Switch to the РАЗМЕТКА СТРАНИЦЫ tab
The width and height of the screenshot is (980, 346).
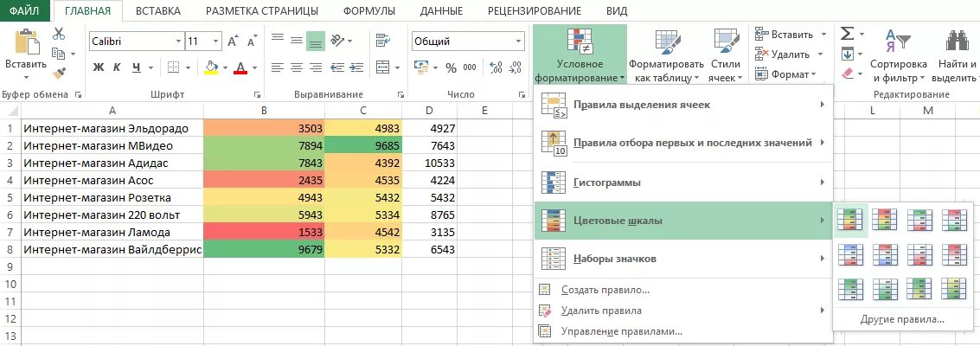pos(262,10)
